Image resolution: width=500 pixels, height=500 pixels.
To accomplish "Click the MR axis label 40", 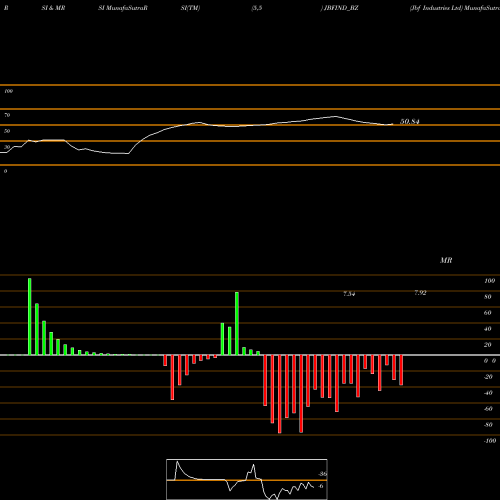I will pos(488,329).
